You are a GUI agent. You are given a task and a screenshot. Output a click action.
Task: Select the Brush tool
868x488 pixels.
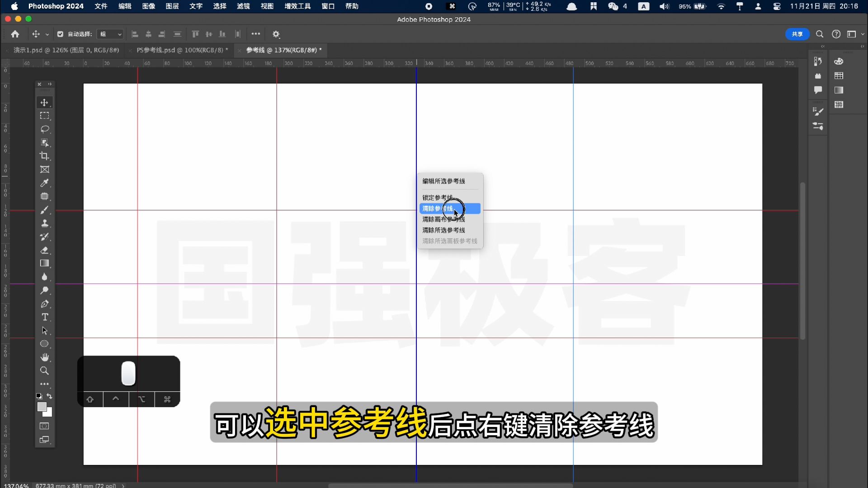44,210
